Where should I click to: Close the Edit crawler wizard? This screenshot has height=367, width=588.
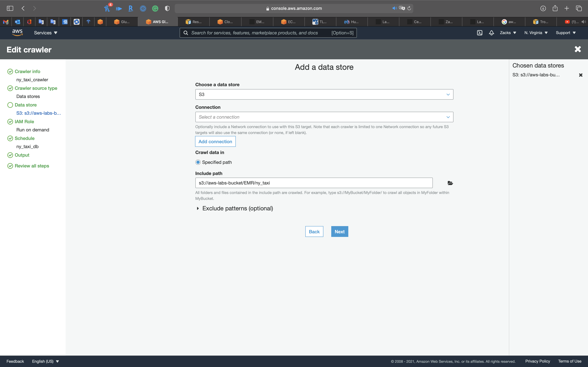tap(577, 49)
